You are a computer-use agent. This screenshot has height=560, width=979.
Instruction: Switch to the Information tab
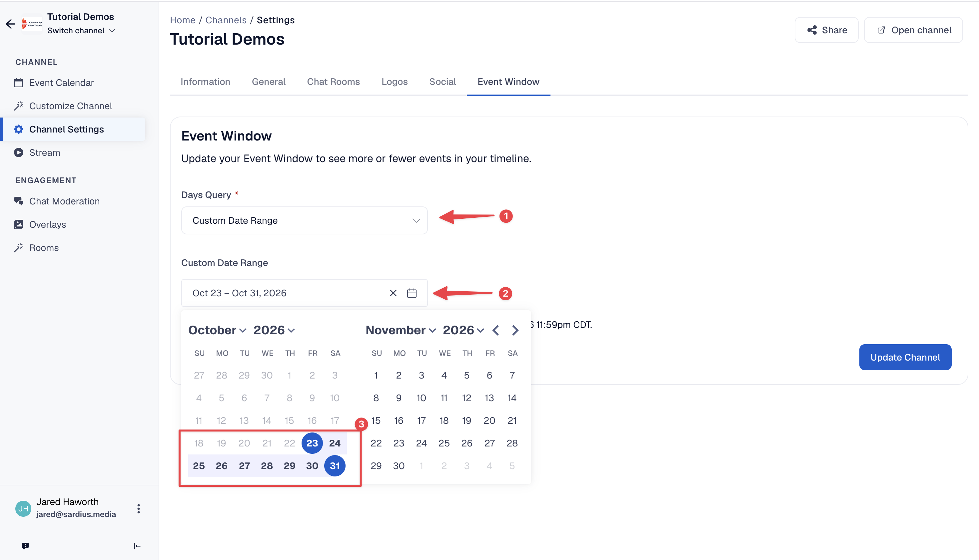206,82
